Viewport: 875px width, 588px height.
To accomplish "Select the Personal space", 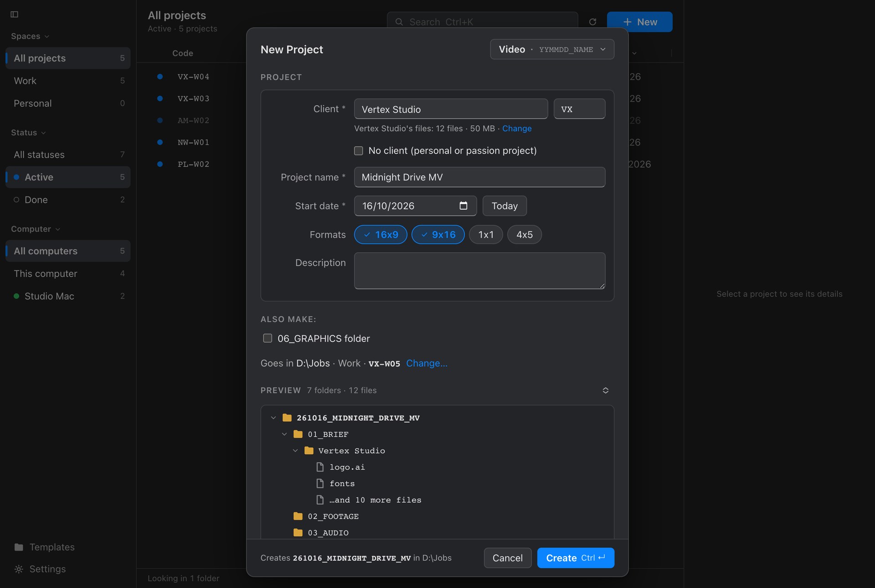I will (x=68, y=103).
